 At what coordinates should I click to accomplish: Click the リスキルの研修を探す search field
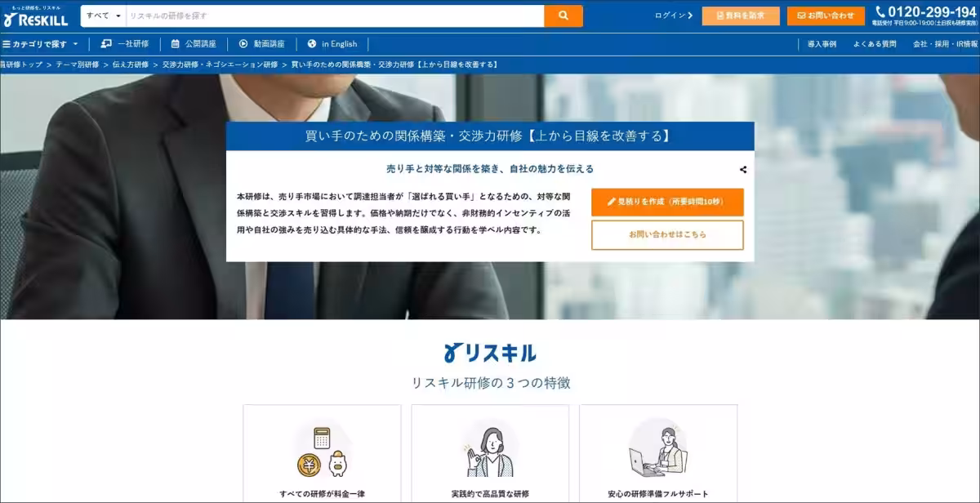(327, 16)
